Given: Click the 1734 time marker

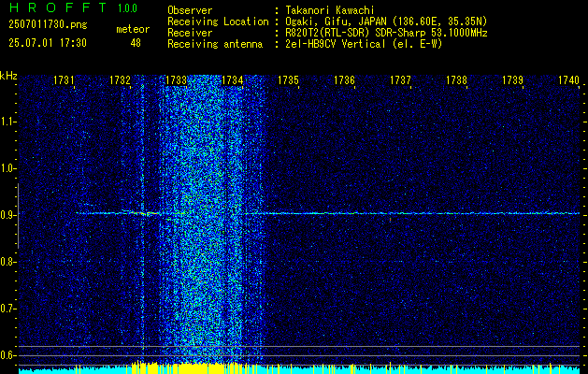Looking at the screenshot, I should [232, 79].
